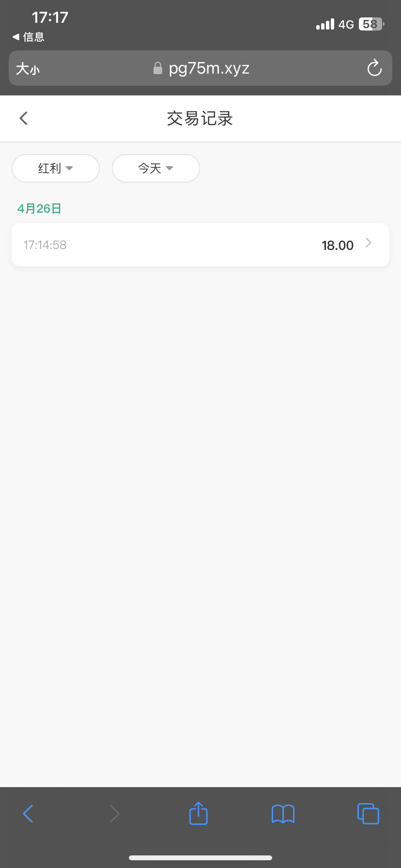401x868 pixels.
Task: Tap the Safari forward navigation arrow
Action: [x=114, y=814]
